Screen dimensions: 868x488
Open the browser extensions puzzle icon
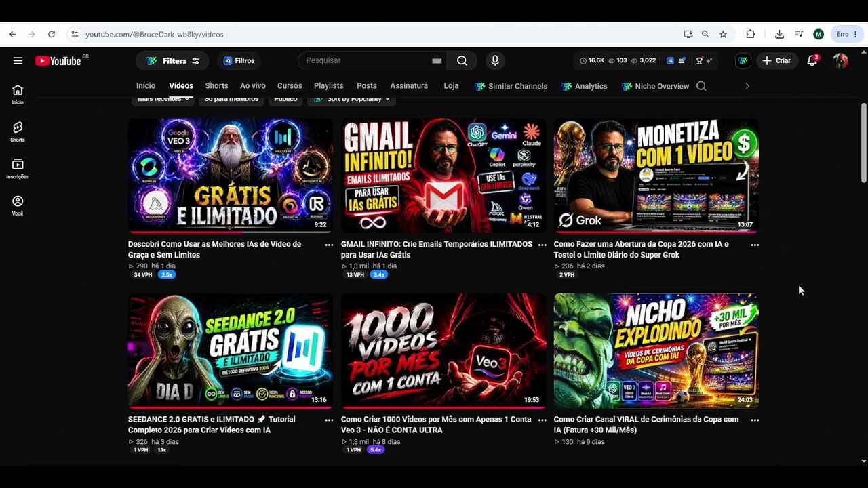click(x=750, y=34)
